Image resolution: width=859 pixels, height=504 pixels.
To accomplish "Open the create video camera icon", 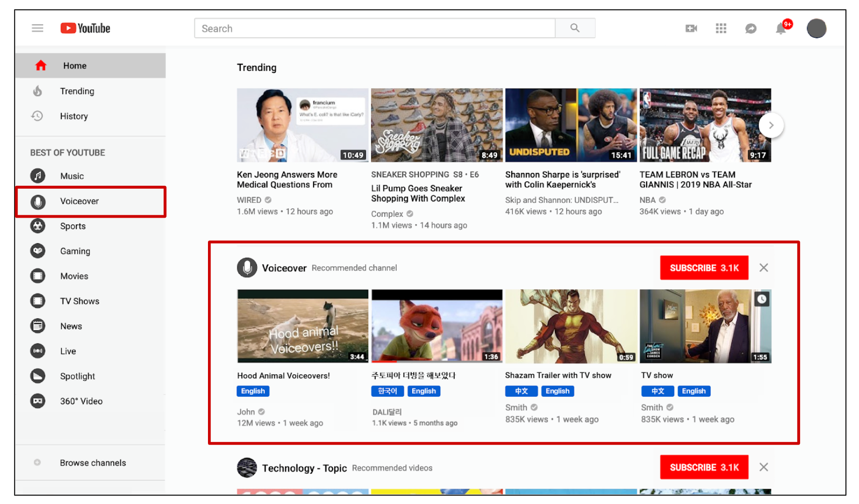I will (691, 29).
